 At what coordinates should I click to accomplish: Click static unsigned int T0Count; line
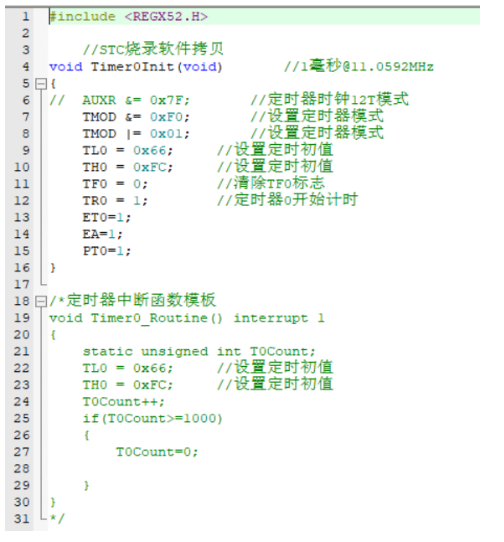[199, 352]
